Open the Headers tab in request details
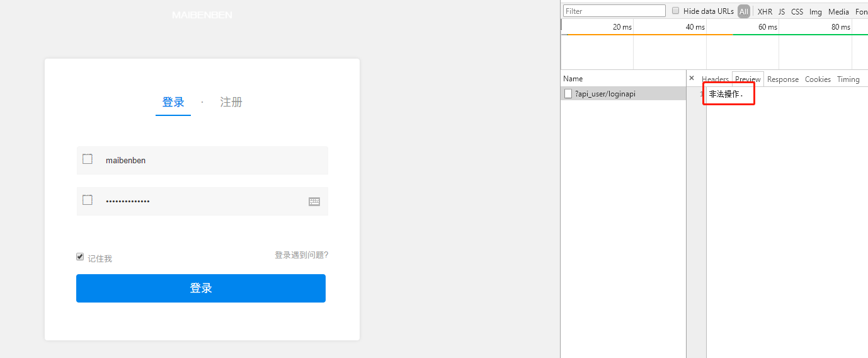 point(715,79)
